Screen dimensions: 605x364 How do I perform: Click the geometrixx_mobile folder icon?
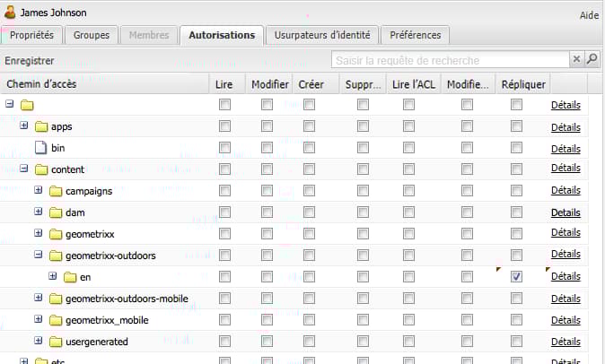click(56, 320)
